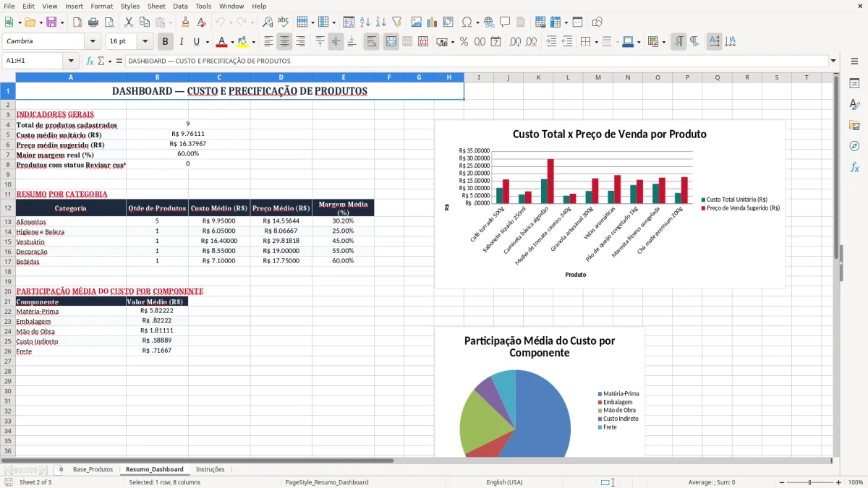This screenshot has height=488, width=868.
Task: Click zoom in plus button
Action: coord(838,482)
